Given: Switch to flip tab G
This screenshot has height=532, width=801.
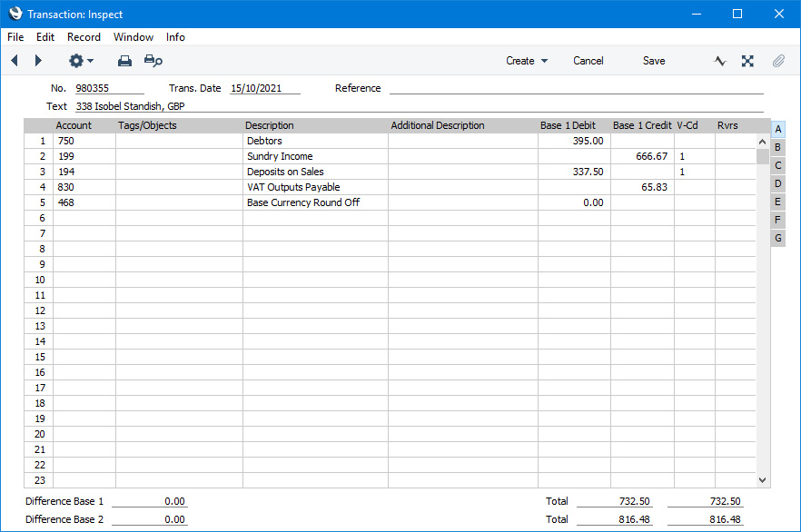Looking at the screenshot, I should [778, 238].
